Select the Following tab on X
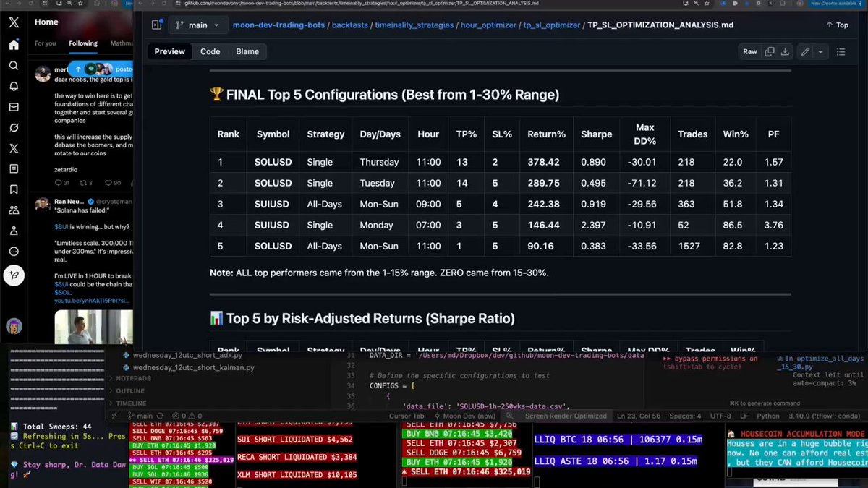 [83, 43]
